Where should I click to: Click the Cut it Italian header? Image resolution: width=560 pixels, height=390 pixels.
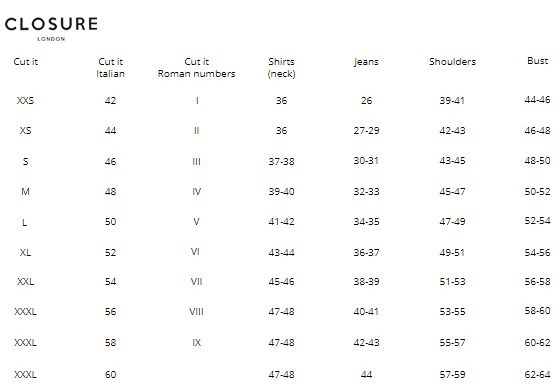point(110,68)
